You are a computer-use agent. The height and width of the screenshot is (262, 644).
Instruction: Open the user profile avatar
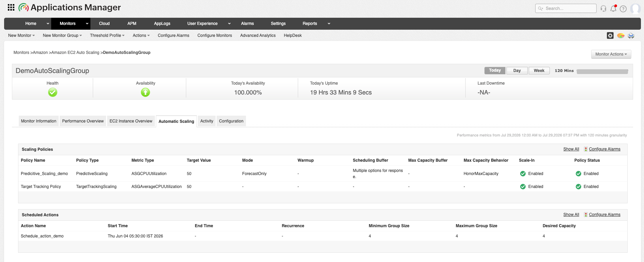click(x=635, y=8)
